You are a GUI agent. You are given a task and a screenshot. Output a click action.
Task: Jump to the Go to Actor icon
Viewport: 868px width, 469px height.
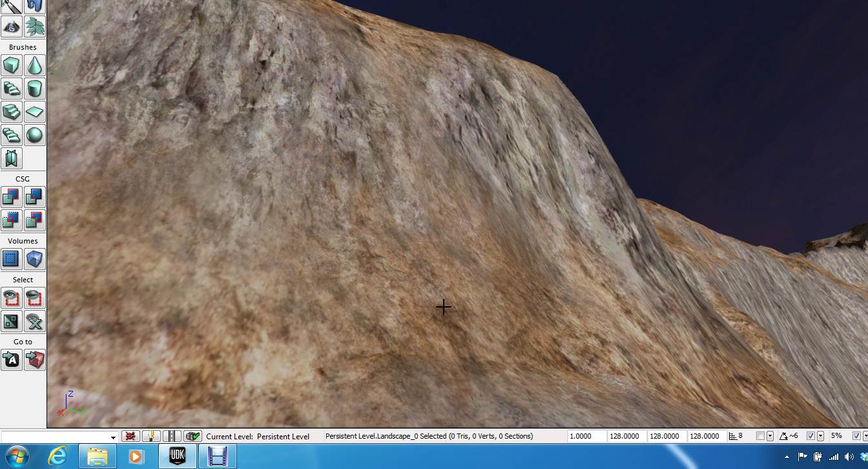(x=11, y=360)
